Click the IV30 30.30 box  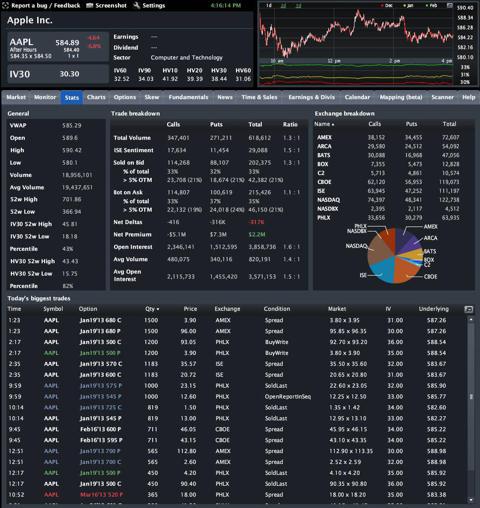pos(58,74)
